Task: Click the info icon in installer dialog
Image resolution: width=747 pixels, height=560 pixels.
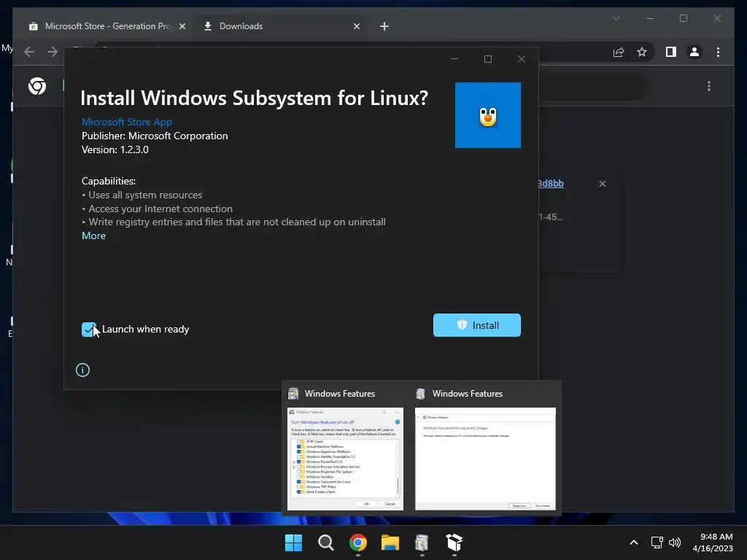Action: pyautogui.click(x=82, y=370)
